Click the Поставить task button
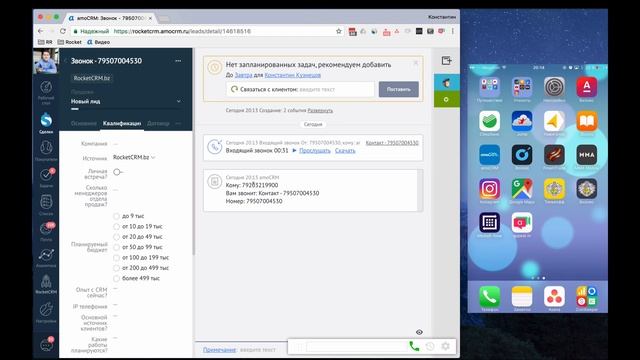This screenshot has width=640, height=360. (x=399, y=89)
